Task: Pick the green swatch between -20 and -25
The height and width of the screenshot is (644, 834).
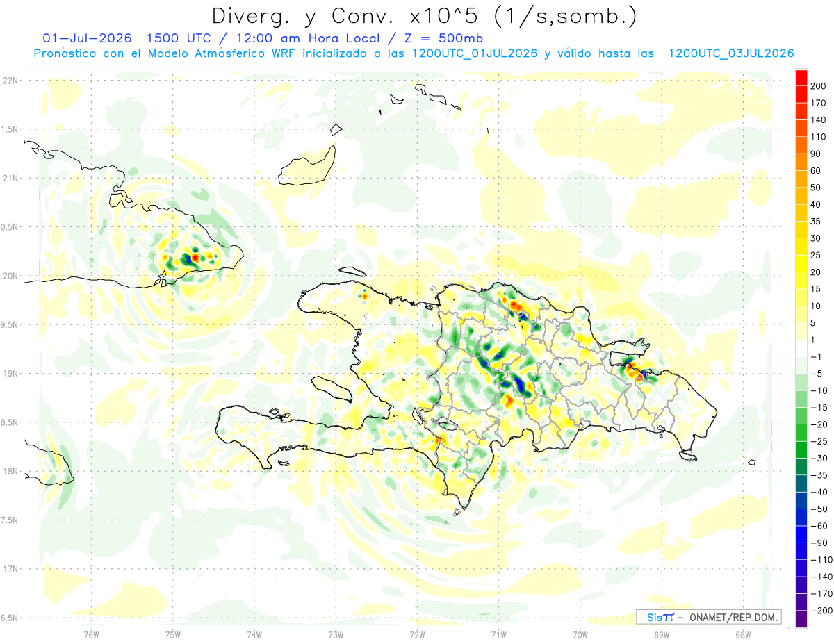Action: coord(801,433)
